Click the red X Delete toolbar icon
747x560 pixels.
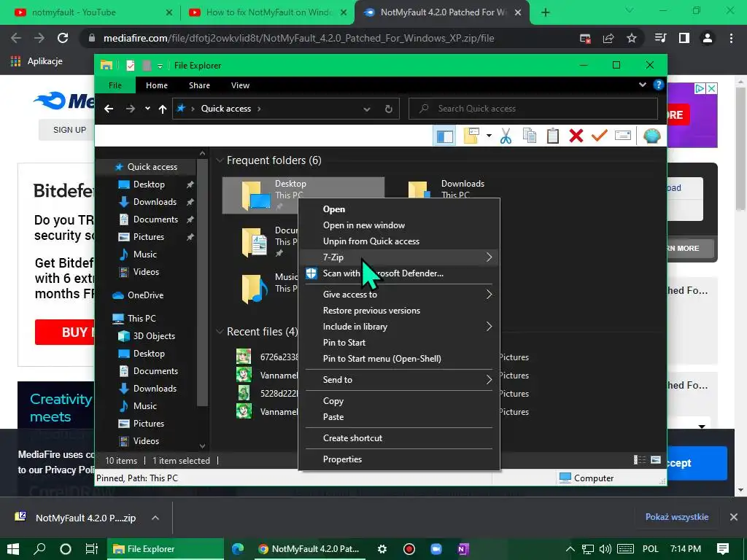(576, 136)
